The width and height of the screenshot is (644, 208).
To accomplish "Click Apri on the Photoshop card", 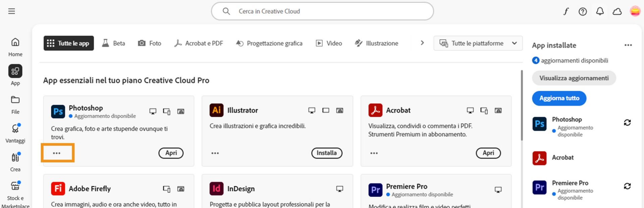I will tap(171, 153).
